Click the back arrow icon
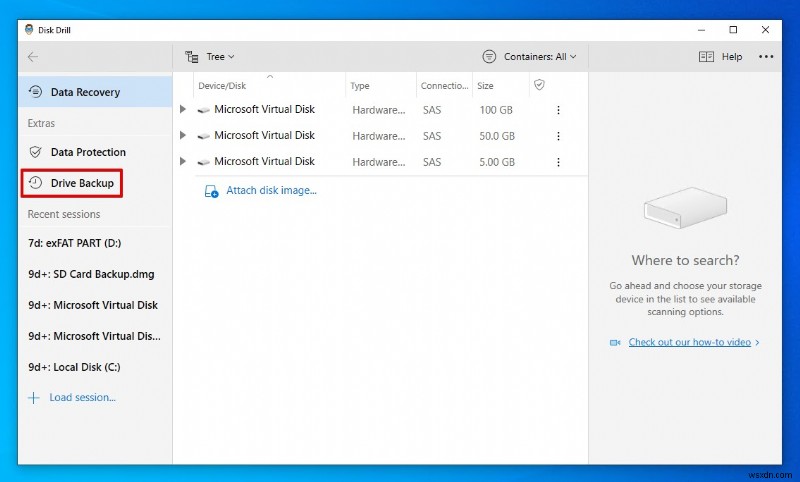This screenshot has width=800, height=482. 33,57
